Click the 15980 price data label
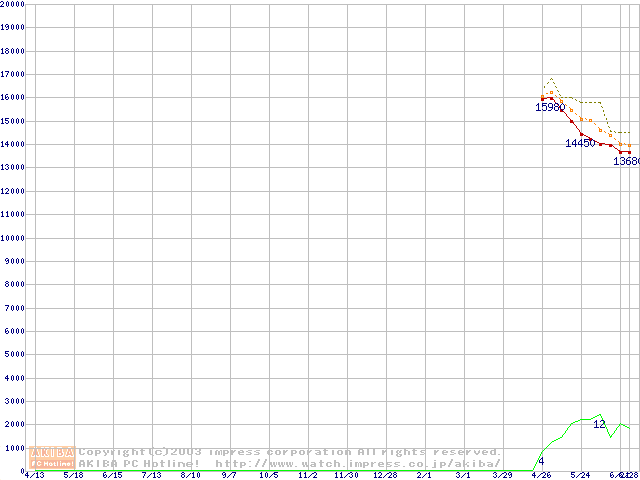Image resolution: width=640 pixels, height=480 pixels. 550,107
